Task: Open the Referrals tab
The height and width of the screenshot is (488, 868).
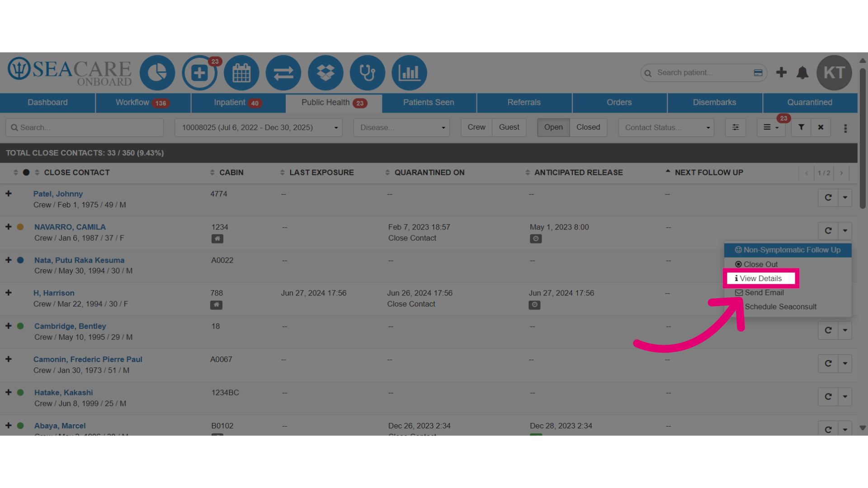Action: point(524,103)
